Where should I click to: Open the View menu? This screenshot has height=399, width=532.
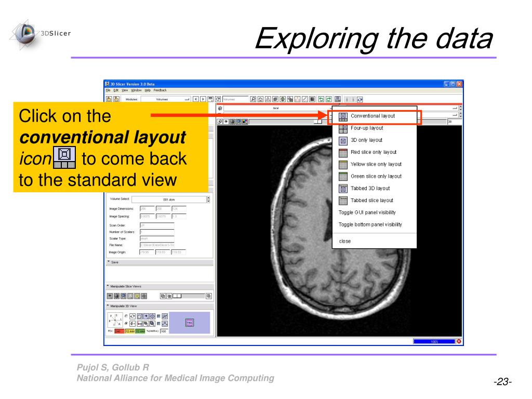125,90
